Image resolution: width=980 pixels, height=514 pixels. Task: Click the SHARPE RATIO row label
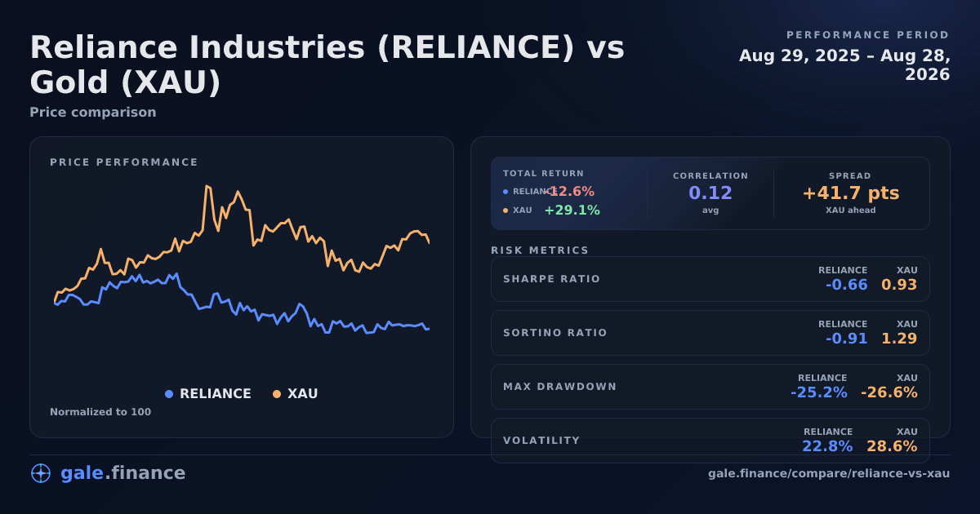click(552, 279)
